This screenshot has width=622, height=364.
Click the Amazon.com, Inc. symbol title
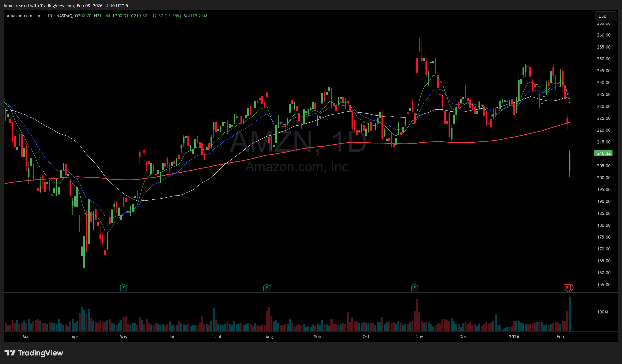pos(24,16)
